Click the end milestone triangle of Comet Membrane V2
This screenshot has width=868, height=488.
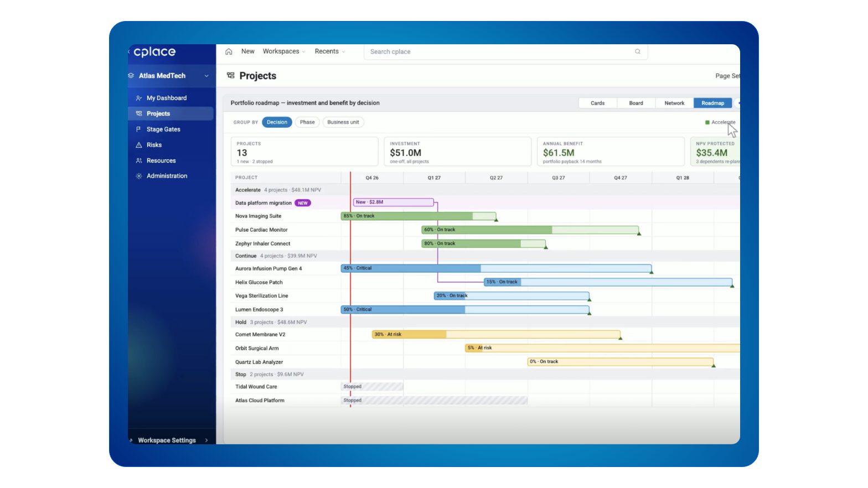tap(620, 338)
